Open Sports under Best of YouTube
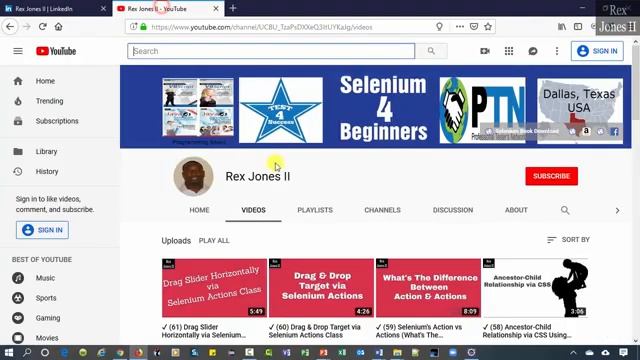The image size is (640, 360). [x=46, y=298]
